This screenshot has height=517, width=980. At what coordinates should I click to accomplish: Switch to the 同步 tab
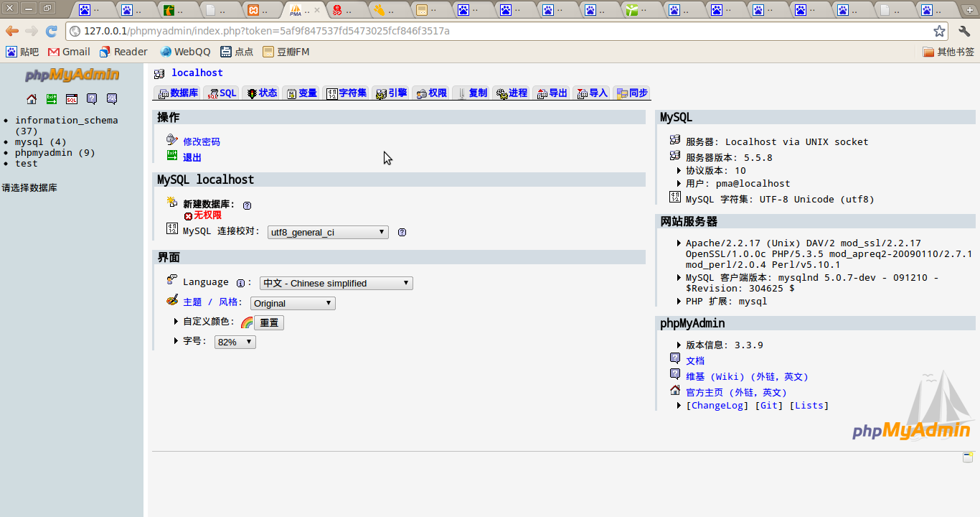pyautogui.click(x=632, y=93)
